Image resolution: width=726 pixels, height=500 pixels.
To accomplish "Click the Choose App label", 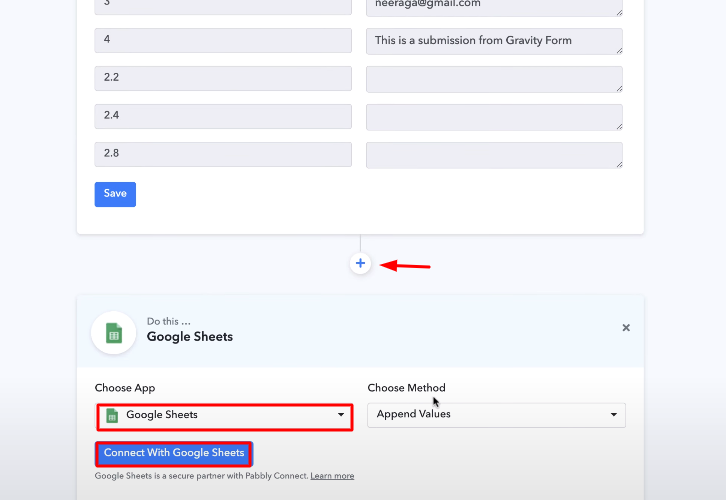I will pos(125,388).
